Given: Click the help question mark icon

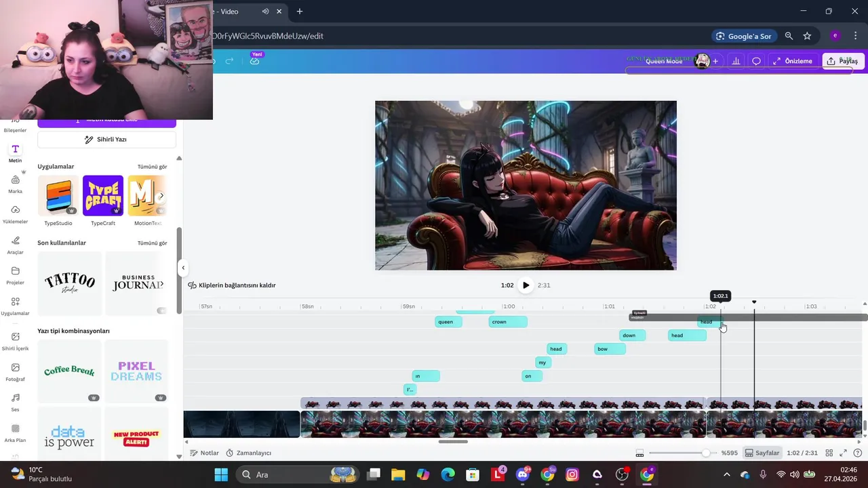Looking at the screenshot, I should click(858, 453).
